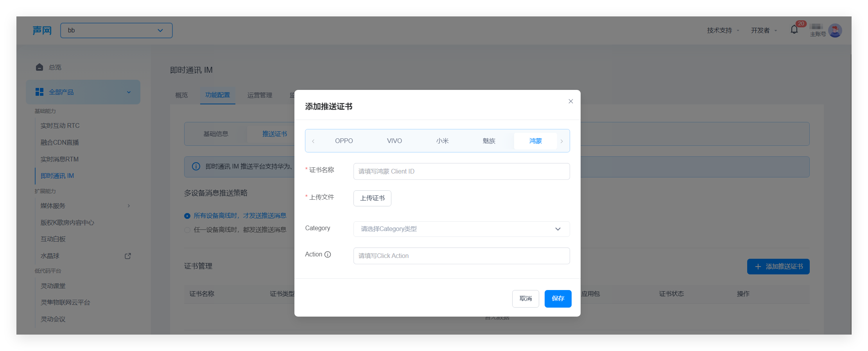This screenshot has height=351, width=868.
Task: Open the bb project dropdown
Action: tap(117, 30)
